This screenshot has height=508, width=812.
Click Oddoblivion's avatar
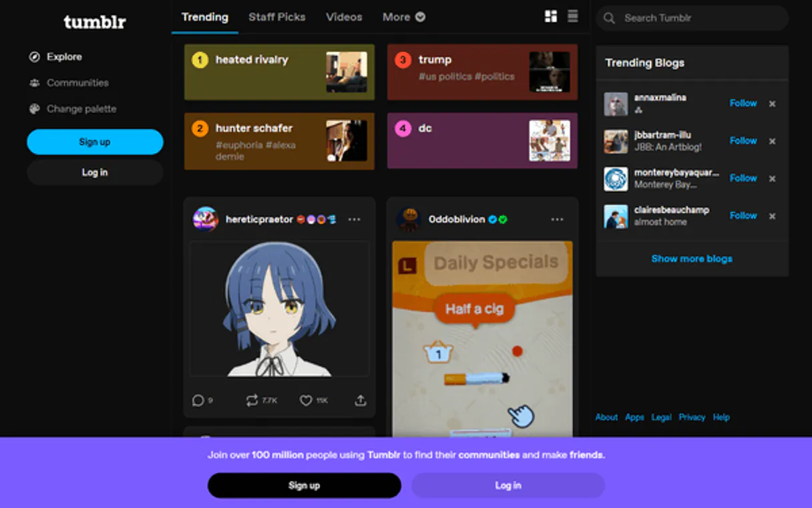409,219
